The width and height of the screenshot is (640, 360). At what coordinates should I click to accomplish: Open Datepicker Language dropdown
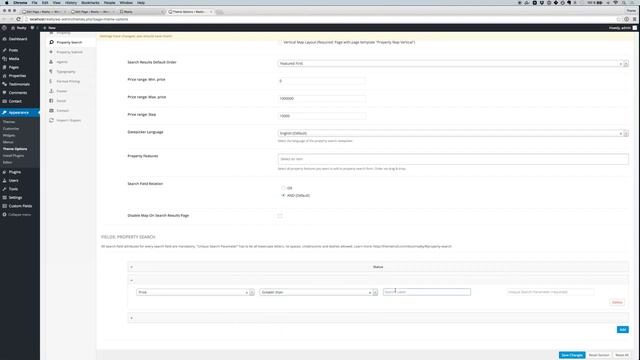point(453,133)
